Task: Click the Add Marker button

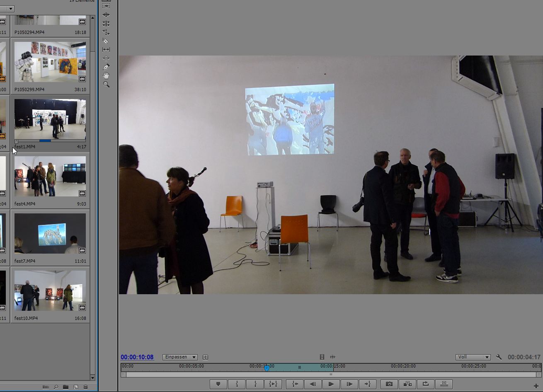Action: [218, 384]
